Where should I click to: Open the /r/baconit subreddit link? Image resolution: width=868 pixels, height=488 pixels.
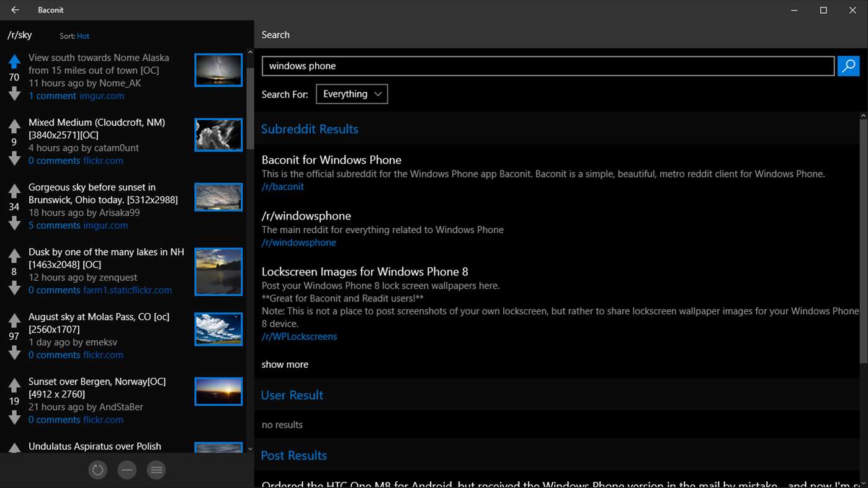click(x=282, y=186)
